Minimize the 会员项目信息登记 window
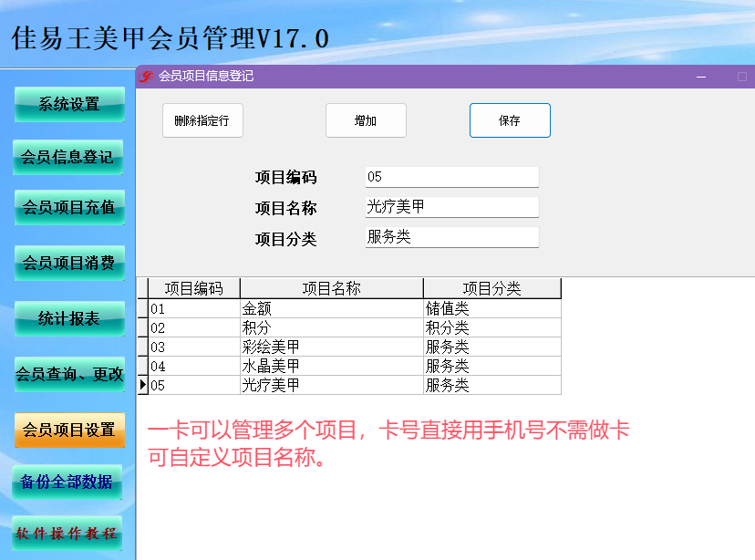 (701, 77)
